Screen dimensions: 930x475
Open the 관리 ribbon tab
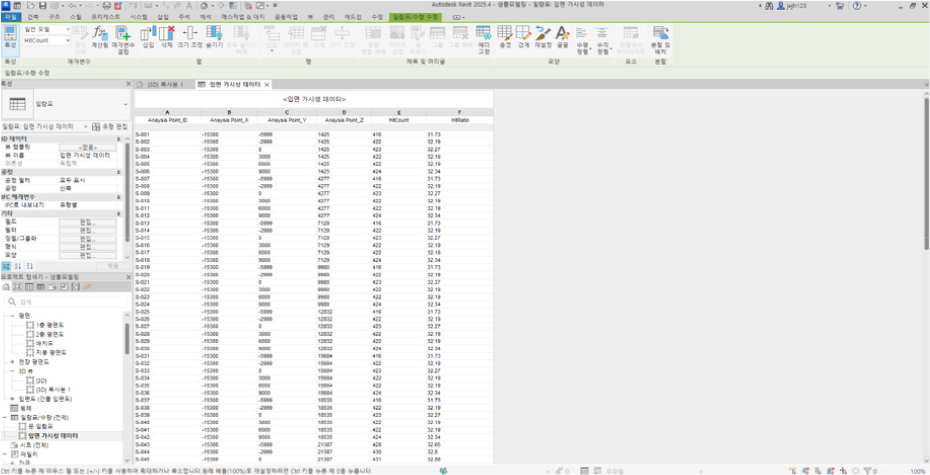pyautogui.click(x=329, y=17)
